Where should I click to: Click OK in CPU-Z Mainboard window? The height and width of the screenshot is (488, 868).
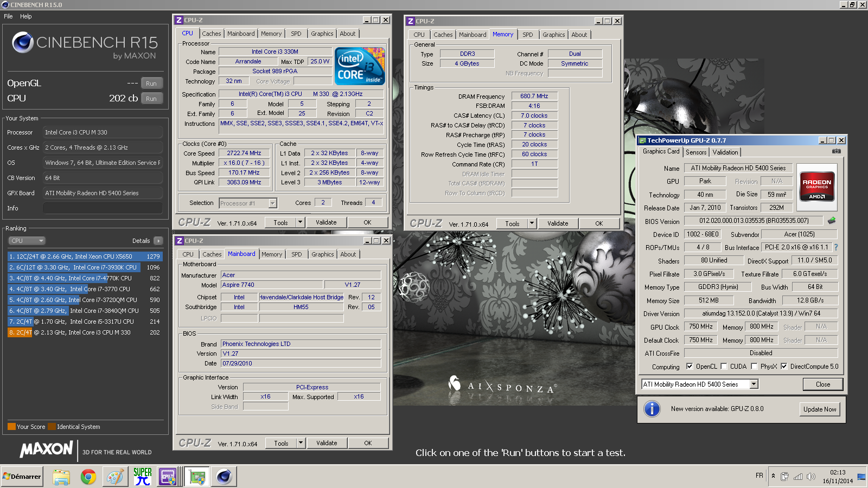[x=368, y=443]
